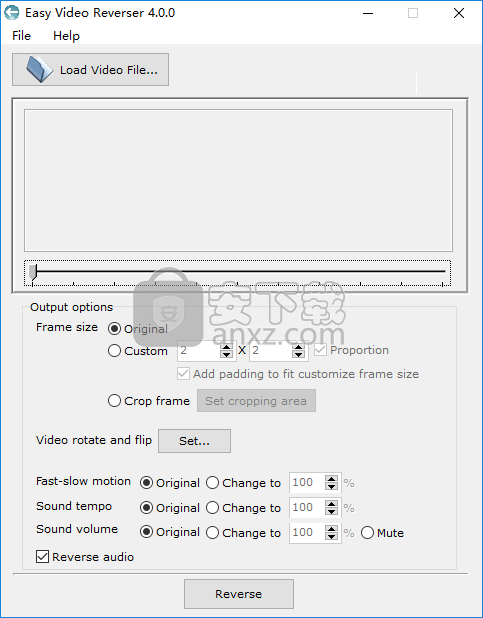The width and height of the screenshot is (483, 618).
Task: Decrease custom height with down arrow
Action: click(x=299, y=355)
